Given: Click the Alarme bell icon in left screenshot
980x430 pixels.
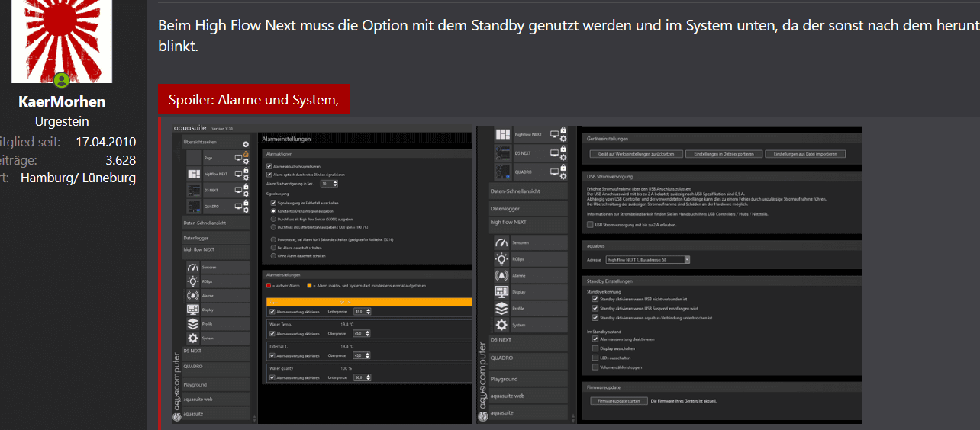Looking at the screenshot, I should (193, 296).
